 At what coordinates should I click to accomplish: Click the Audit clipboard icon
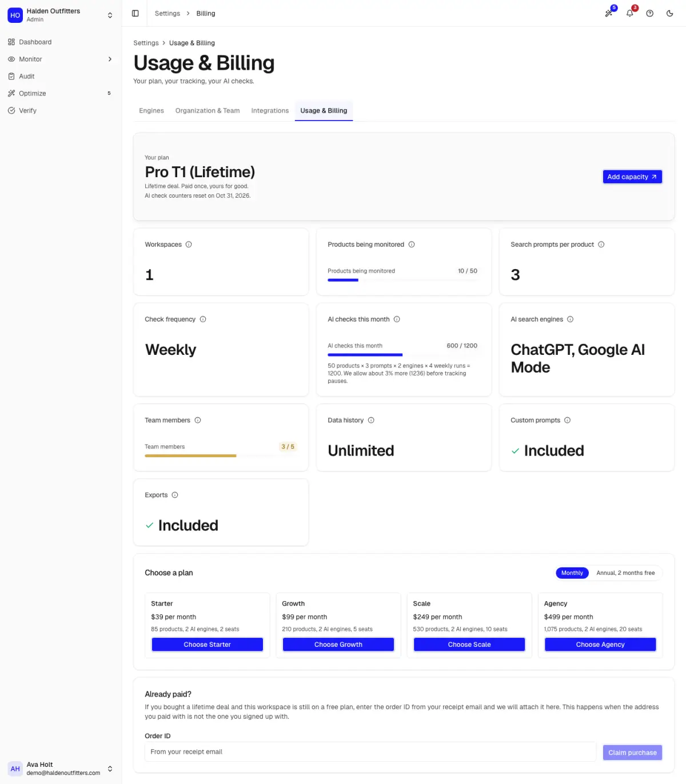pyautogui.click(x=11, y=76)
